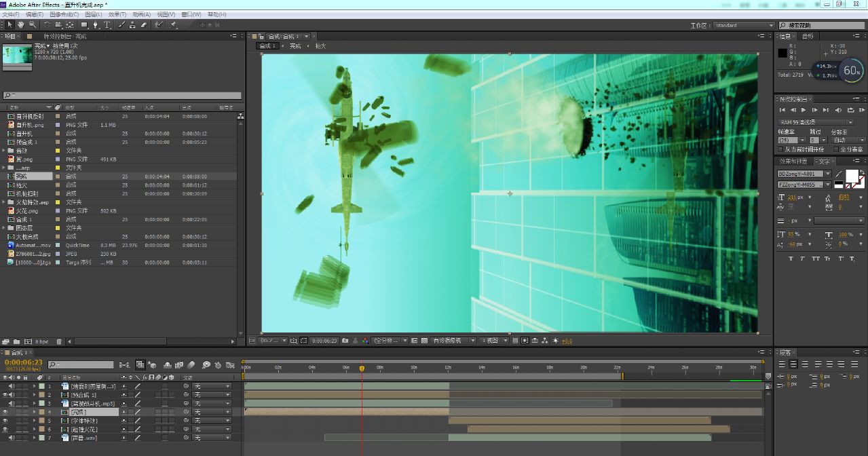Click the project item preview thumbnail
This screenshot has height=456, width=868.
[18, 57]
